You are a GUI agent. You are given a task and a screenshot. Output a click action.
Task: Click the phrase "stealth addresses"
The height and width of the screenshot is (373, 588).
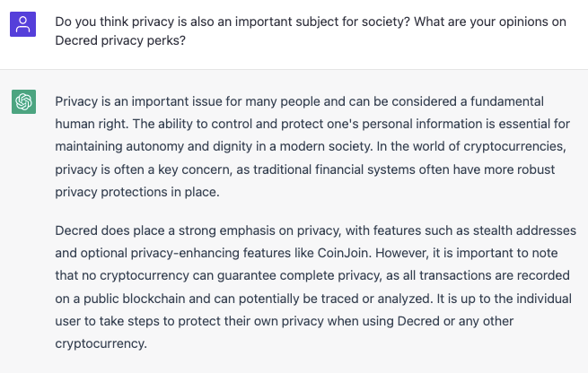[524, 230]
